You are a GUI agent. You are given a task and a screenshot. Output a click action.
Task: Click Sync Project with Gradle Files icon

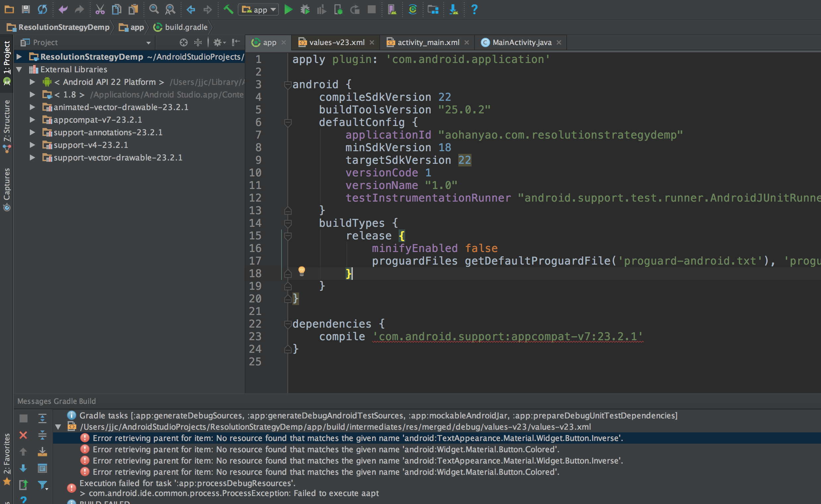click(413, 9)
